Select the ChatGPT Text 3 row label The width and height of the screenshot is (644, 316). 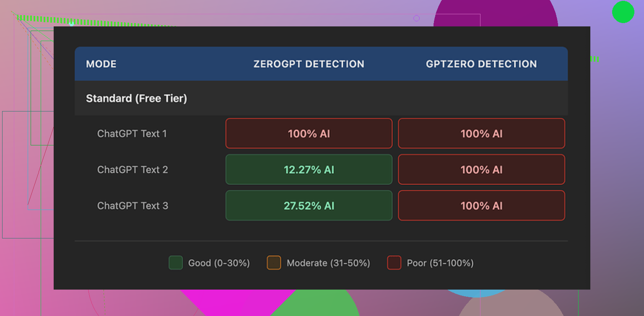coord(132,206)
